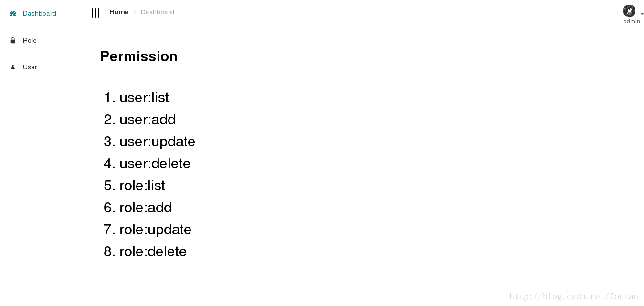This screenshot has width=644, height=306.
Task: Go to Home via the breadcrumb
Action: tap(119, 12)
